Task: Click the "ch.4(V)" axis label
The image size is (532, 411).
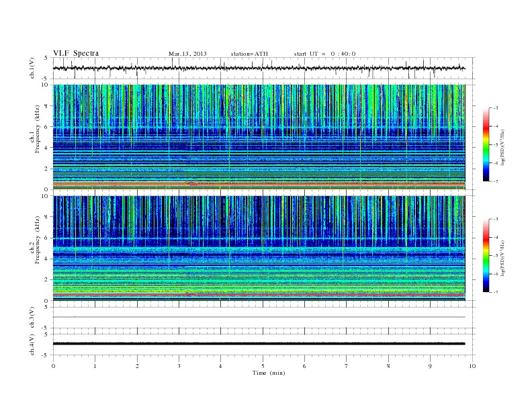Action: (32, 345)
